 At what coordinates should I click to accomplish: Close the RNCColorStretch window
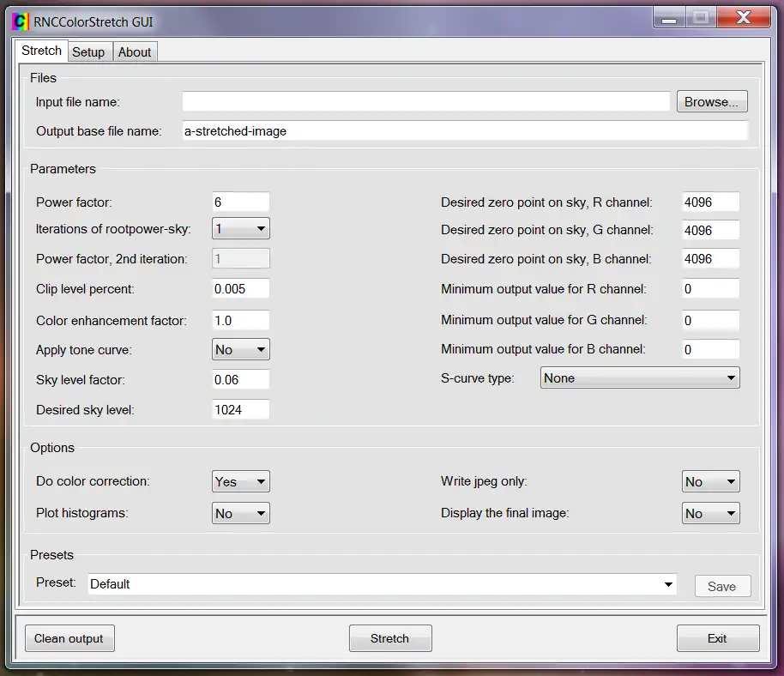pos(744,18)
